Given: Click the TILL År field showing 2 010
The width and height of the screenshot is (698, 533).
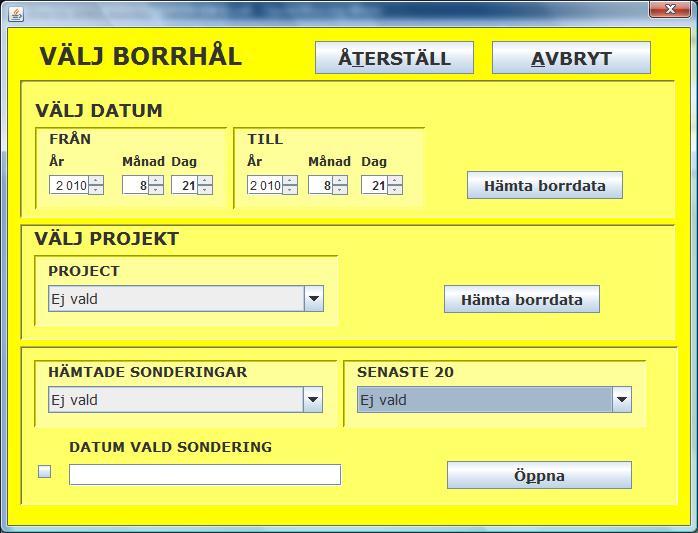Looking at the screenshot, I should 265,185.
